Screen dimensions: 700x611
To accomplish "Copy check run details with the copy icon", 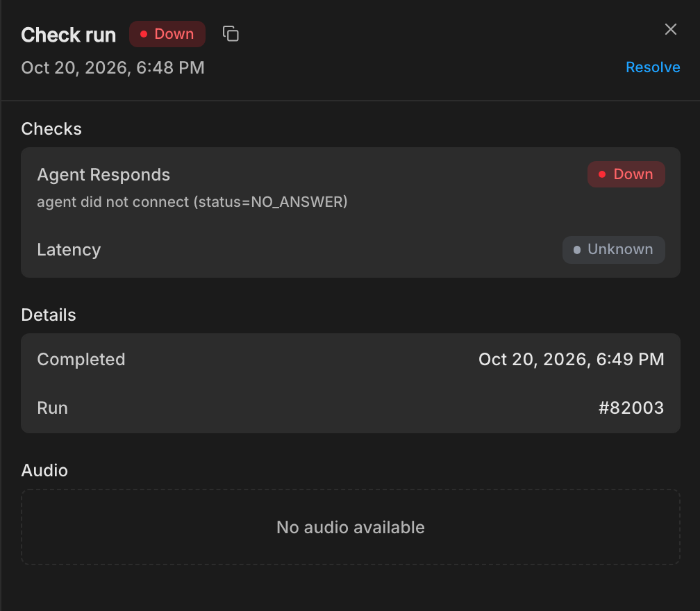I will click(x=231, y=34).
